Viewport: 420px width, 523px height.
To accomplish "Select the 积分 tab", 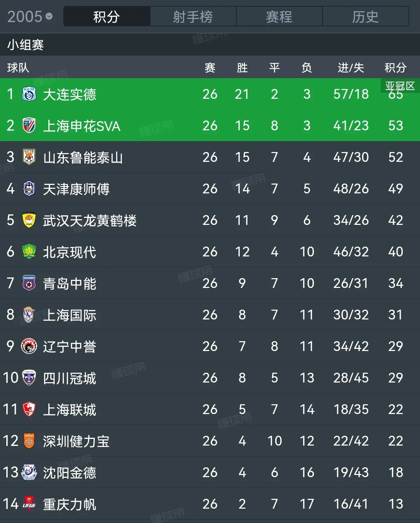I will pyautogui.click(x=107, y=16).
